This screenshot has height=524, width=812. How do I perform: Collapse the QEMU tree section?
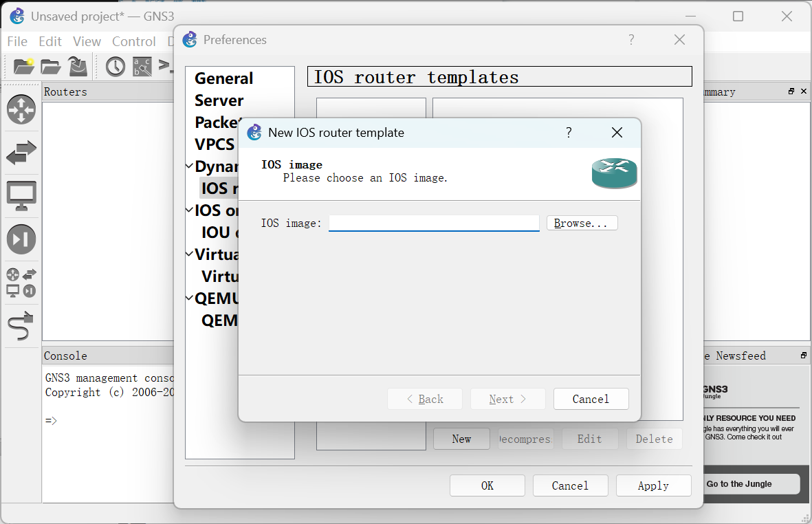(189, 298)
